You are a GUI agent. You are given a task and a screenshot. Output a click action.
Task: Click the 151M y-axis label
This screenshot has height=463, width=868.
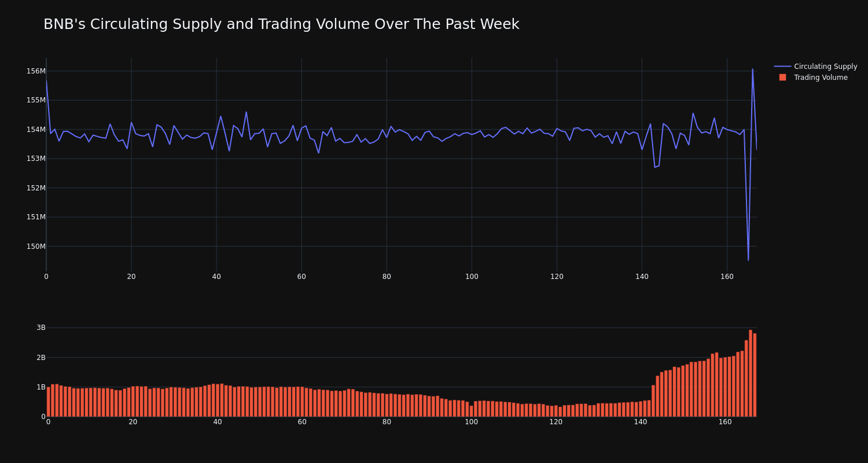[36, 217]
